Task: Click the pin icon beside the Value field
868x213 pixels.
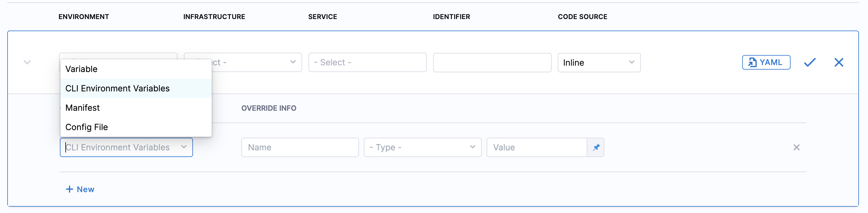Action: (x=596, y=147)
